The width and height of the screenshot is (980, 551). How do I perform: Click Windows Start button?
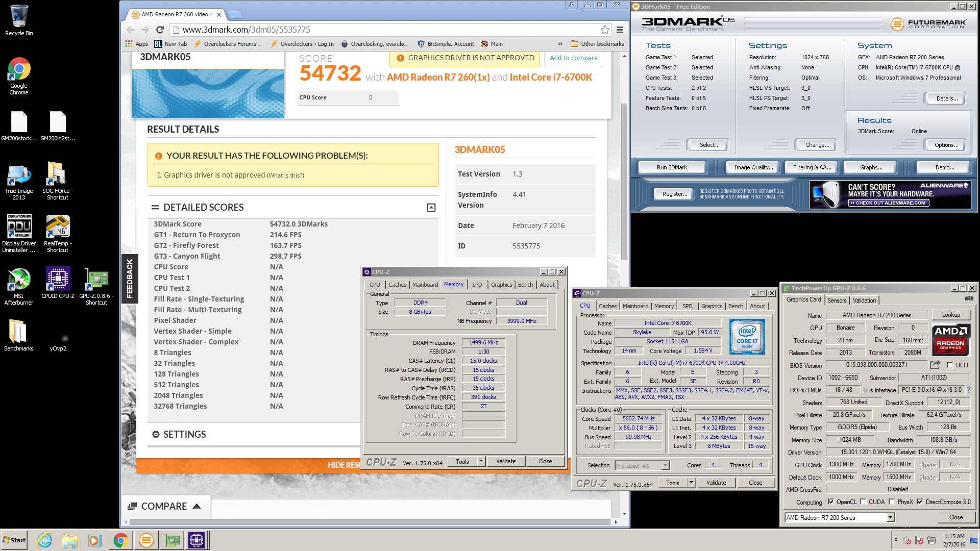click(14, 540)
